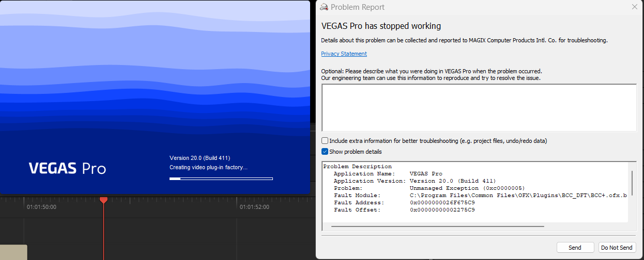This screenshot has height=260, width=644.
Task: Click the splash screen loading progress bar
Action: 221,178
